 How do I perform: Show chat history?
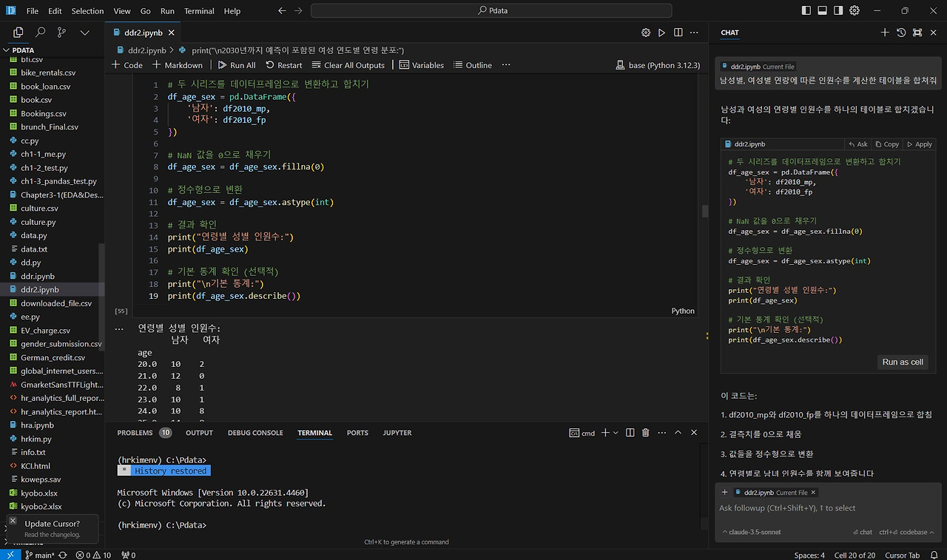(901, 33)
